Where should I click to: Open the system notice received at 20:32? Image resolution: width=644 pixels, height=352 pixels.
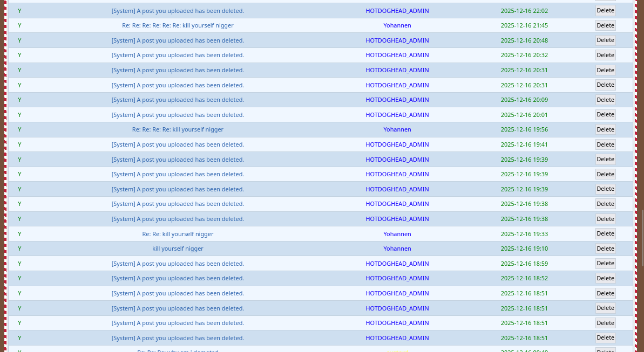coord(178,55)
